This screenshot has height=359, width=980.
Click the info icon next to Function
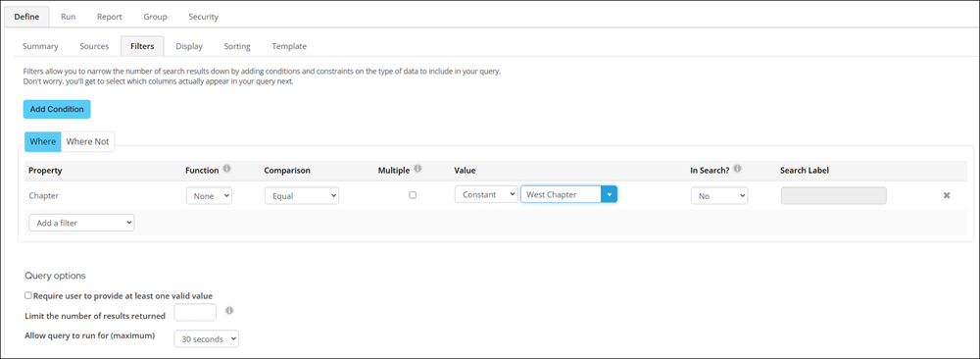[x=227, y=169]
